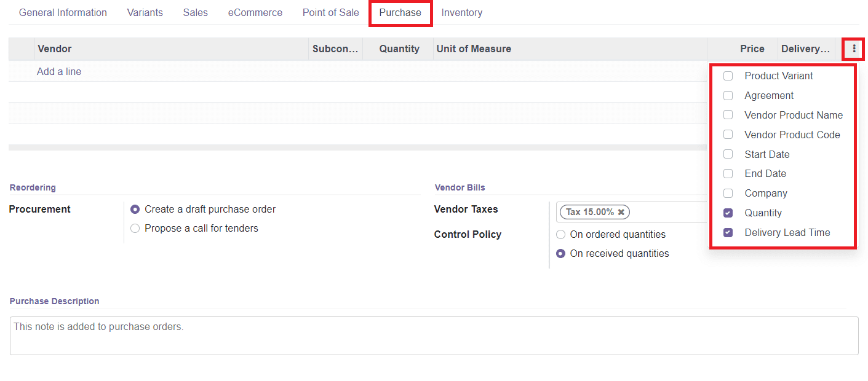Switch to the Inventory tab

[x=462, y=12]
